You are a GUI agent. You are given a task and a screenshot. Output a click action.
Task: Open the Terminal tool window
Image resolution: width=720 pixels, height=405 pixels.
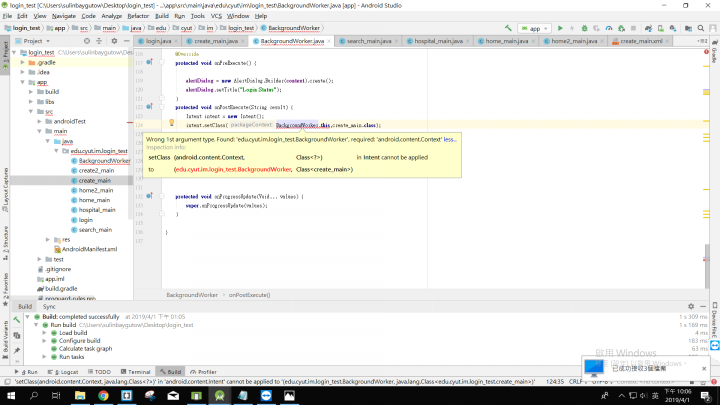point(135,371)
